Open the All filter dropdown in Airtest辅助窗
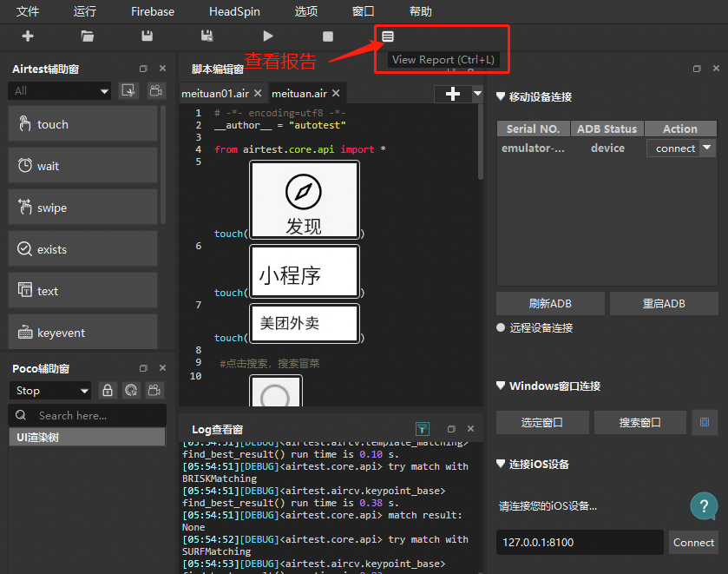This screenshot has height=574, width=728. tap(59, 91)
